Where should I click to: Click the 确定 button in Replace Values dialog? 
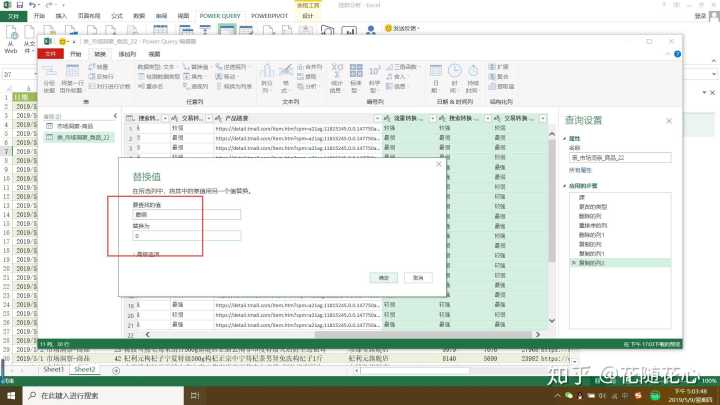pyautogui.click(x=384, y=277)
